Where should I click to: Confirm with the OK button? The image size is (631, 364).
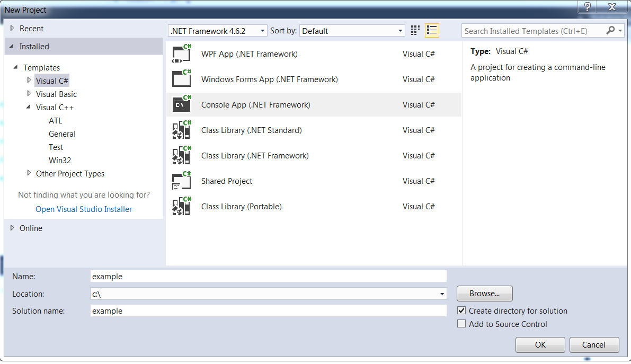pyautogui.click(x=540, y=345)
